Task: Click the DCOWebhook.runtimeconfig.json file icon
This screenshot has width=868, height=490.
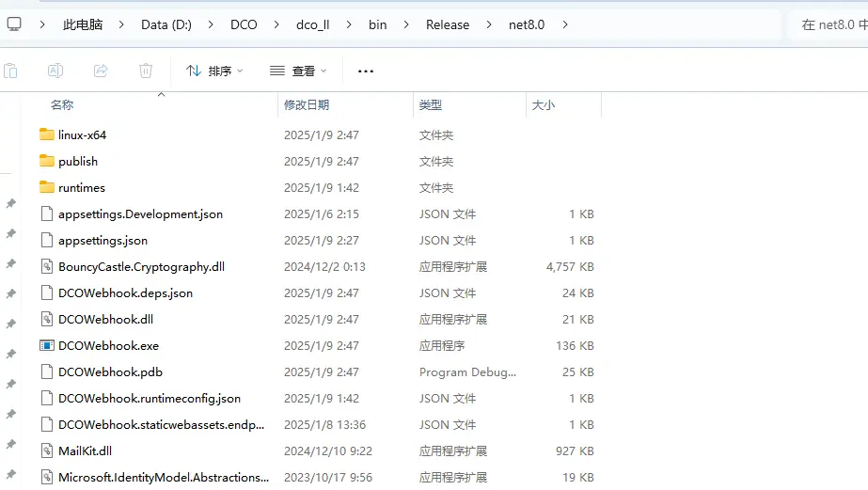Action: 47,398
